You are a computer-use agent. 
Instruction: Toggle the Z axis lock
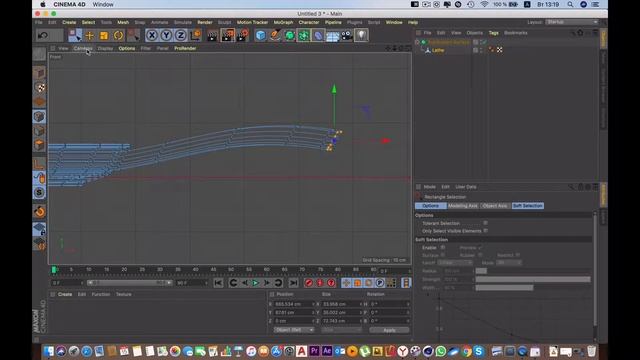pyautogui.click(x=180, y=36)
